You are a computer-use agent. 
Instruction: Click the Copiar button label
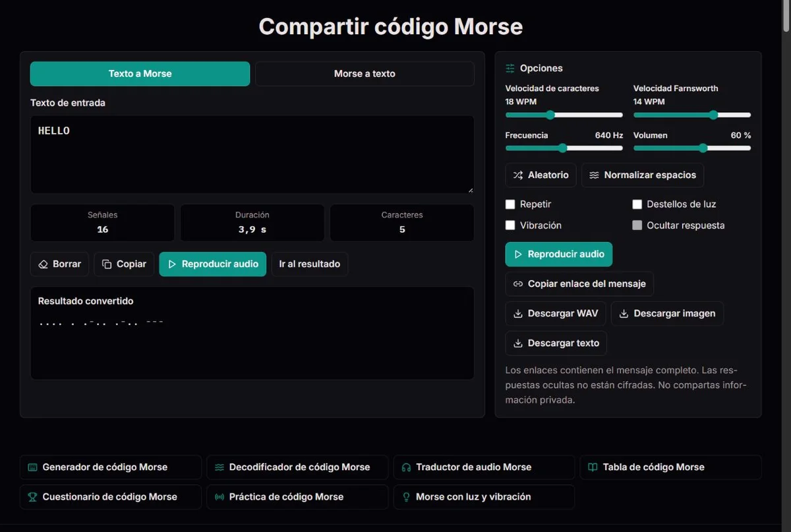(x=131, y=264)
